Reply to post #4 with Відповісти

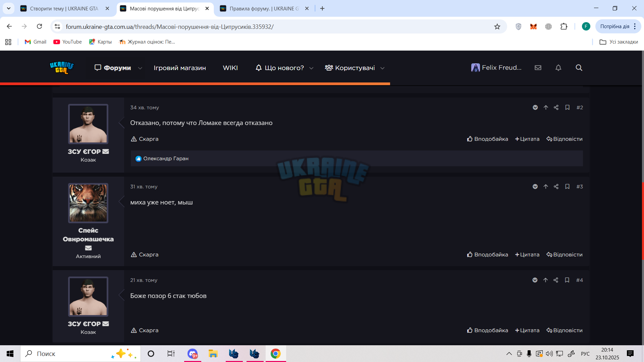coord(565,330)
